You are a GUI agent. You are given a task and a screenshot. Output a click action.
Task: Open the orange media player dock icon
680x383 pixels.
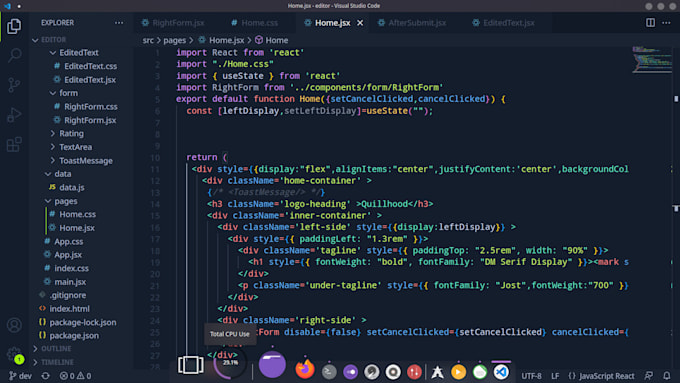pyautogui.click(x=458, y=372)
